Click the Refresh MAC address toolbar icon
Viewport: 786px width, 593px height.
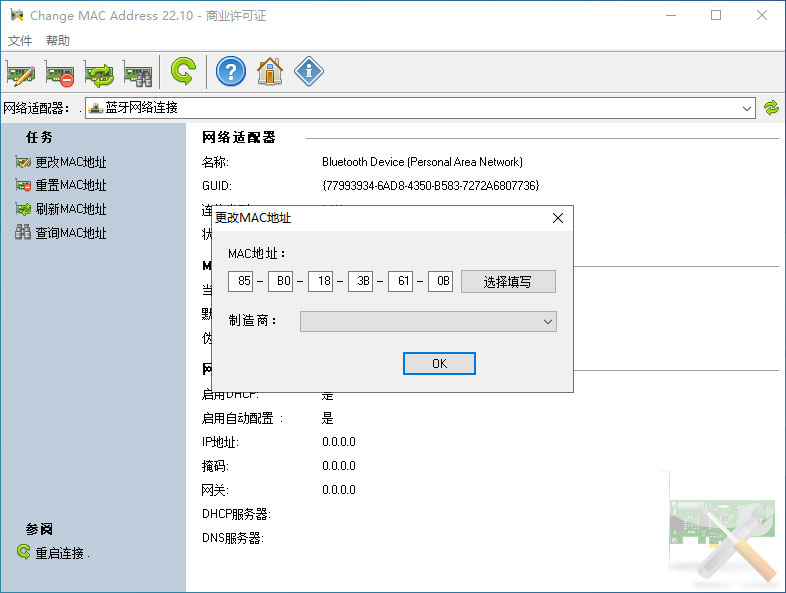pos(99,73)
